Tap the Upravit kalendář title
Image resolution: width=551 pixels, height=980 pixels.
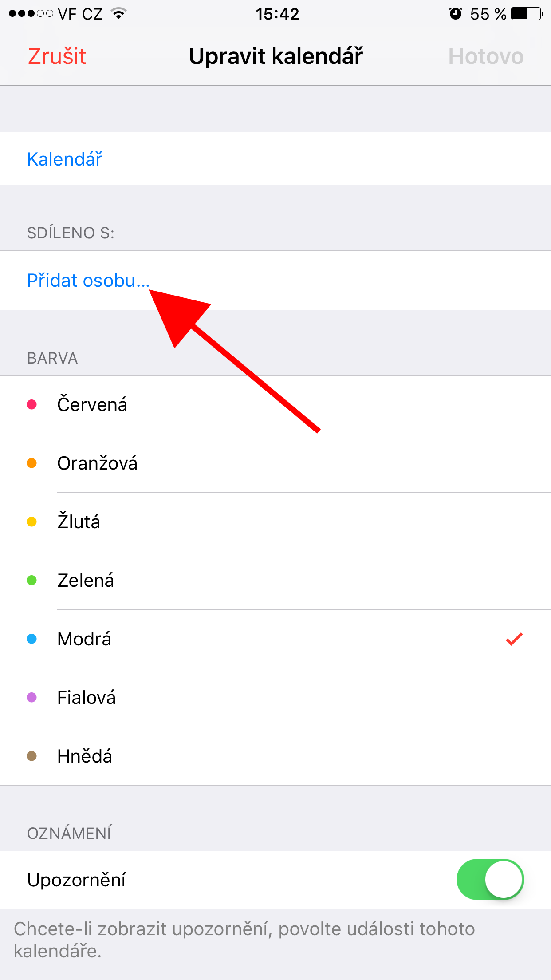tap(275, 56)
